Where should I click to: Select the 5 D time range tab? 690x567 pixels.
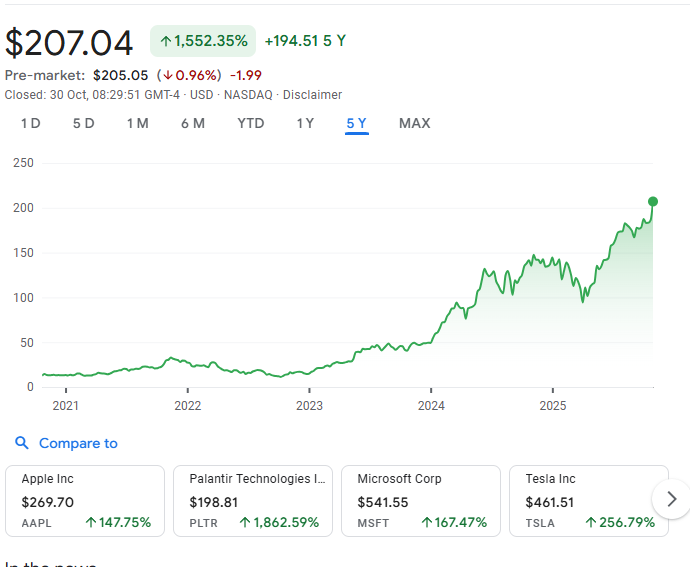click(x=84, y=123)
